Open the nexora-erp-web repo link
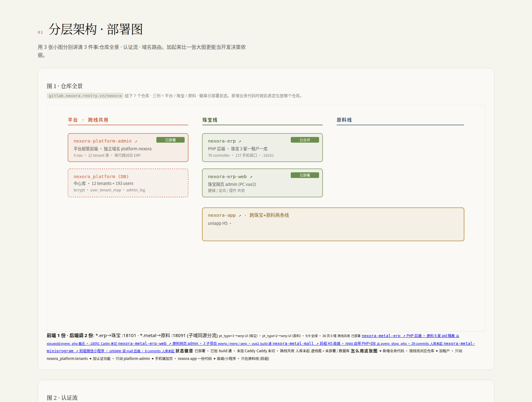532x402 pixels. point(230,177)
